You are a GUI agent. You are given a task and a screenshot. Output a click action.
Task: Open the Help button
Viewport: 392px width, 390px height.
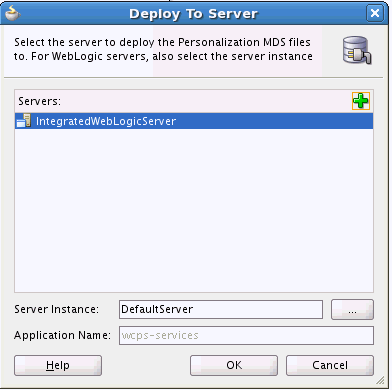(x=58, y=365)
